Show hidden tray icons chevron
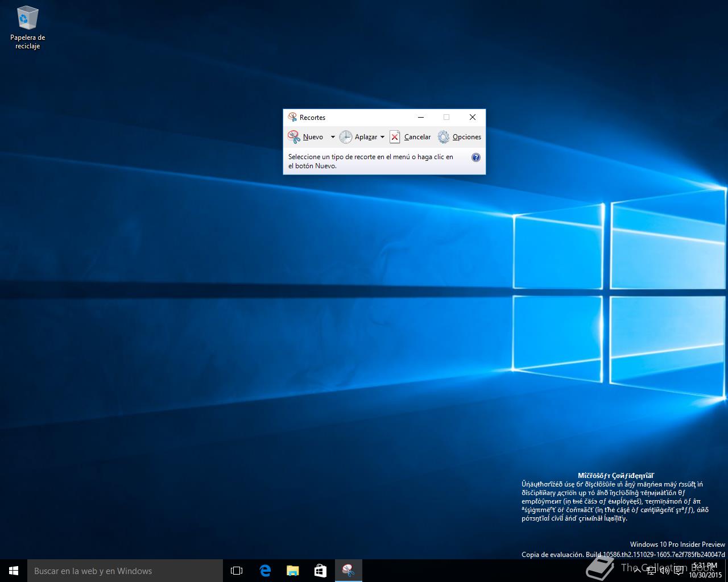This screenshot has height=582, width=728. [x=638, y=571]
